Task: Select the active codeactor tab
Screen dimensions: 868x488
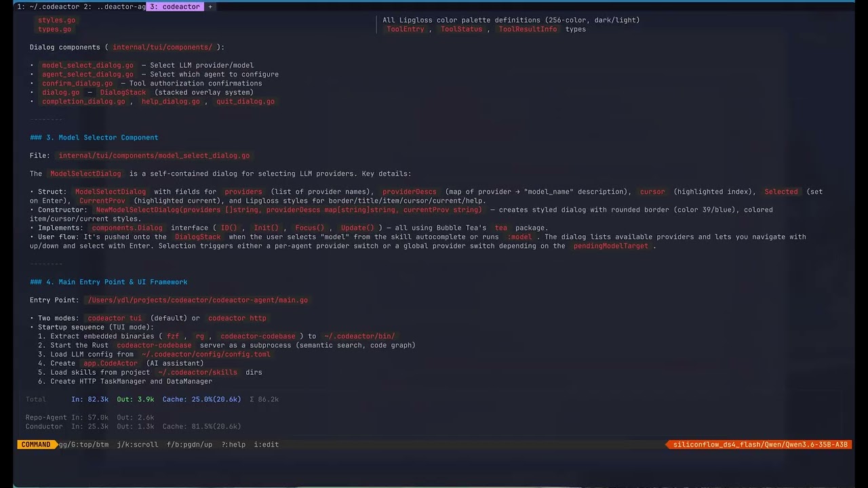Action: tap(175, 7)
